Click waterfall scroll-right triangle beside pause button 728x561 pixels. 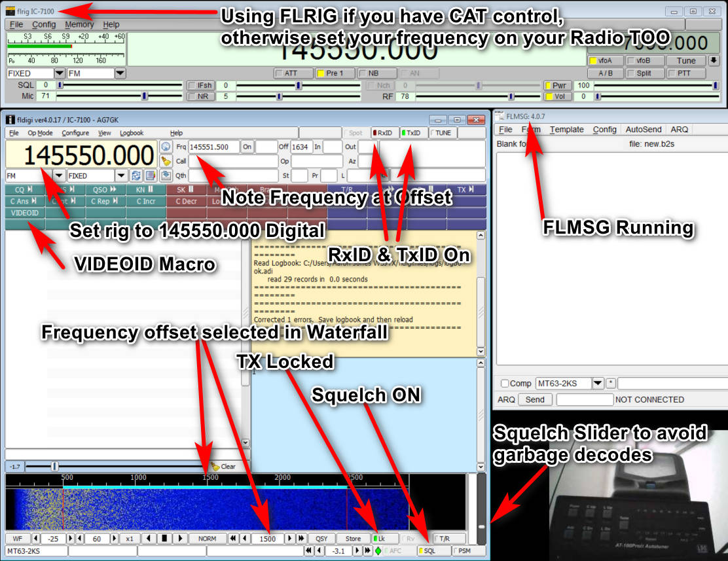click(180, 539)
